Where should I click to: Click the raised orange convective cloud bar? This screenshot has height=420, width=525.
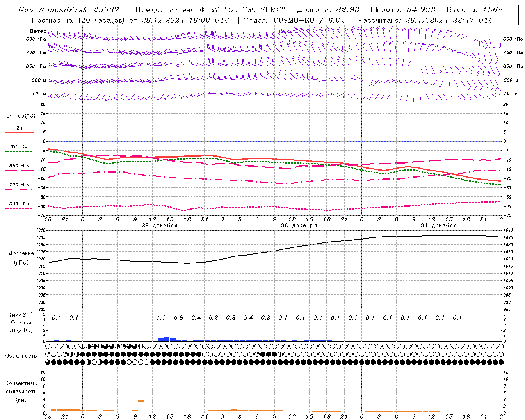point(141,401)
